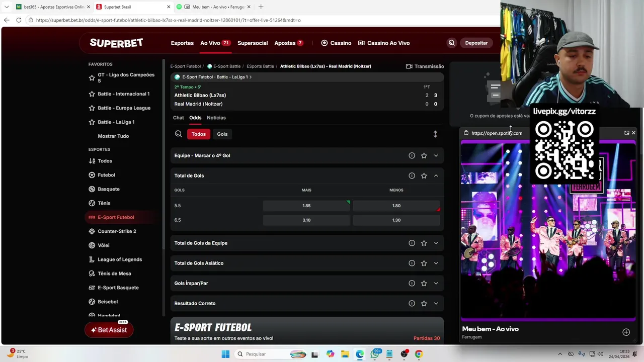
Task: Select the Basquete icon
Action: (92, 189)
